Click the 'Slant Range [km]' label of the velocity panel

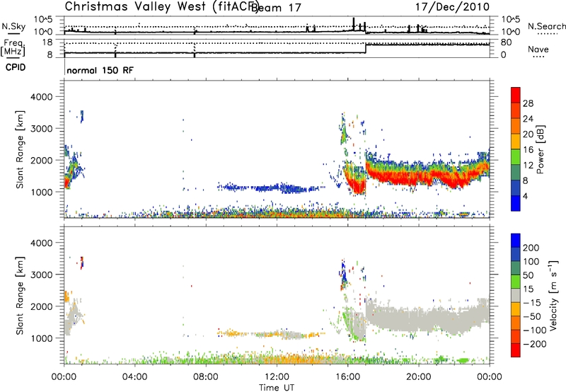coord(20,295)
